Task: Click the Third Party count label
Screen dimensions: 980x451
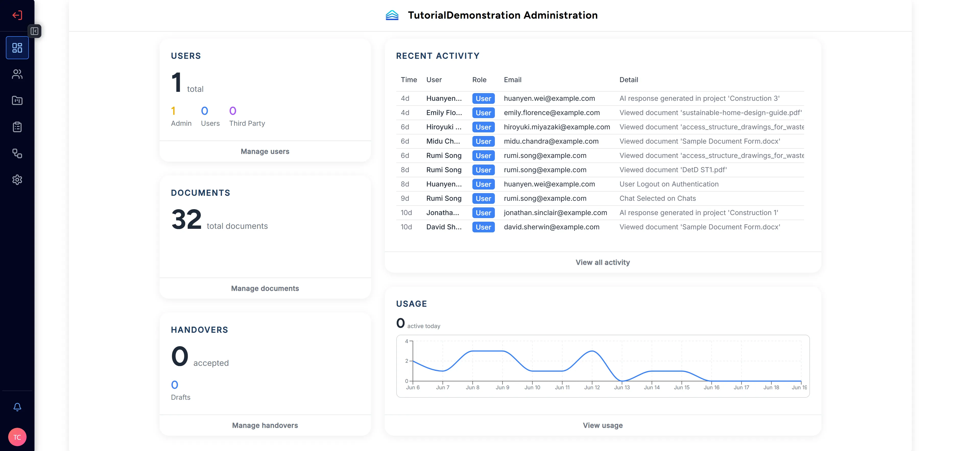Action: point(247,123)
